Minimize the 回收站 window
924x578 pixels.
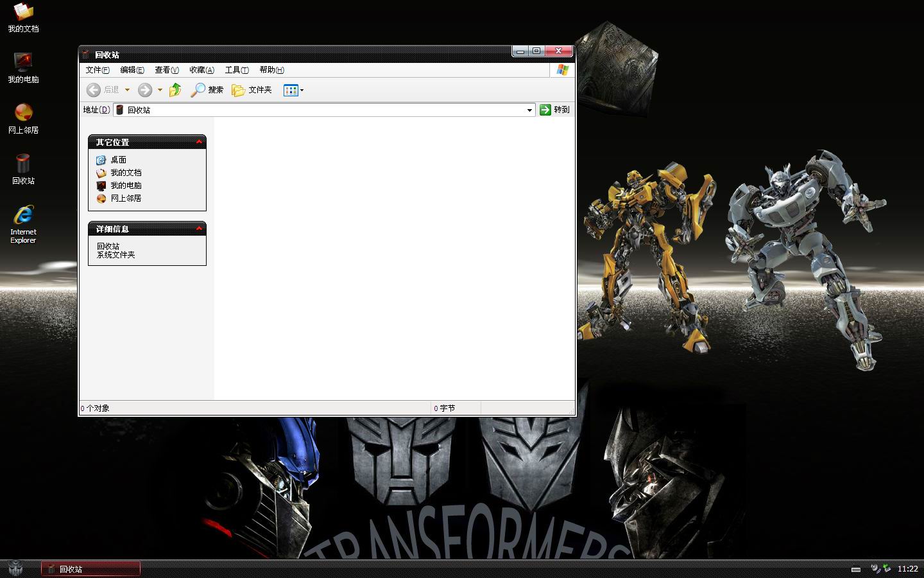[520, 51]
